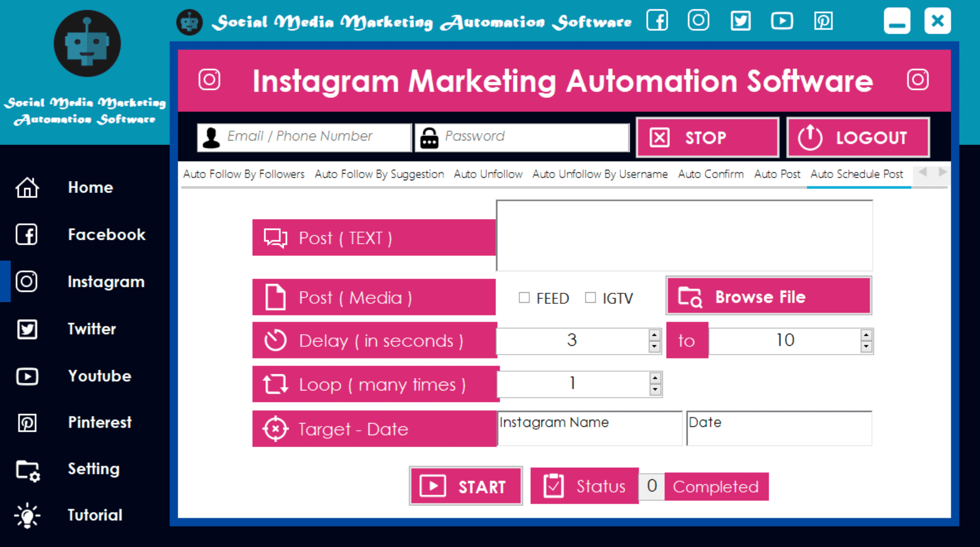Viewport: 980px width, 547px height.
Task: Switch to Auto Follow By Suggestion tab
Action: pos(379,174)
